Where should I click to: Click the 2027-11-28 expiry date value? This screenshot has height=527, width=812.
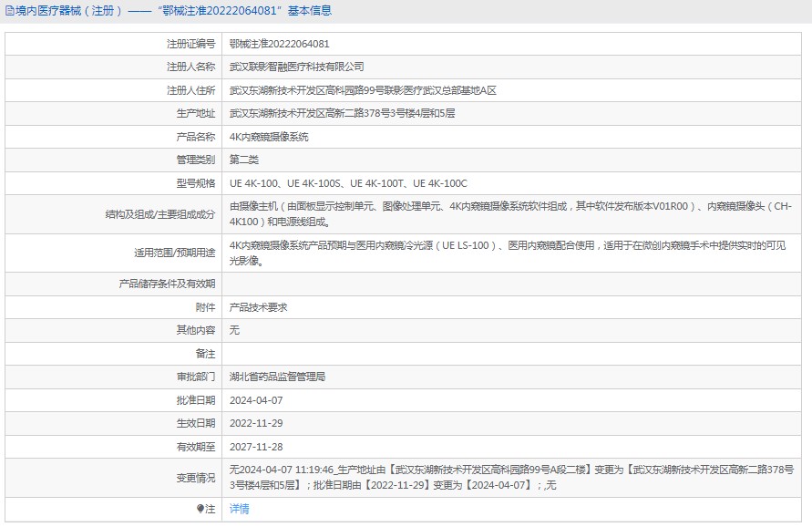tap(256, 447)
